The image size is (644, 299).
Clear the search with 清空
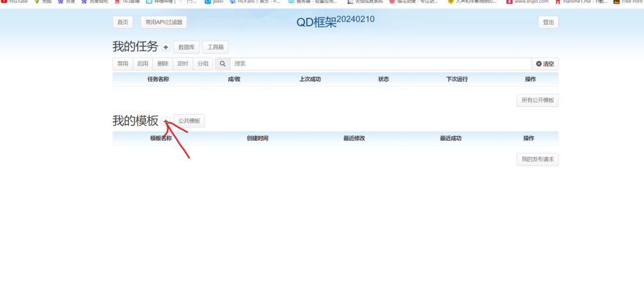(x=545, y=64)
